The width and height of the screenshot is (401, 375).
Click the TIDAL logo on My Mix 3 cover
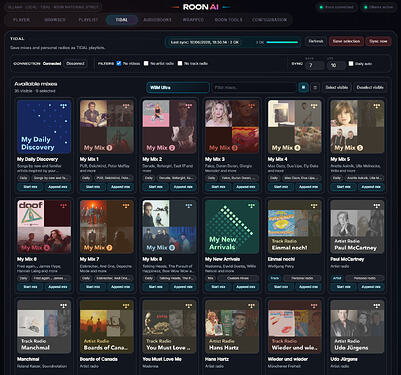pos(251,106)
